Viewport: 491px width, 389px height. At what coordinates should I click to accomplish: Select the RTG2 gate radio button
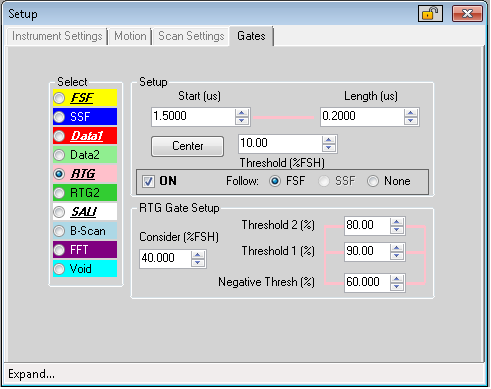point(59,193)
